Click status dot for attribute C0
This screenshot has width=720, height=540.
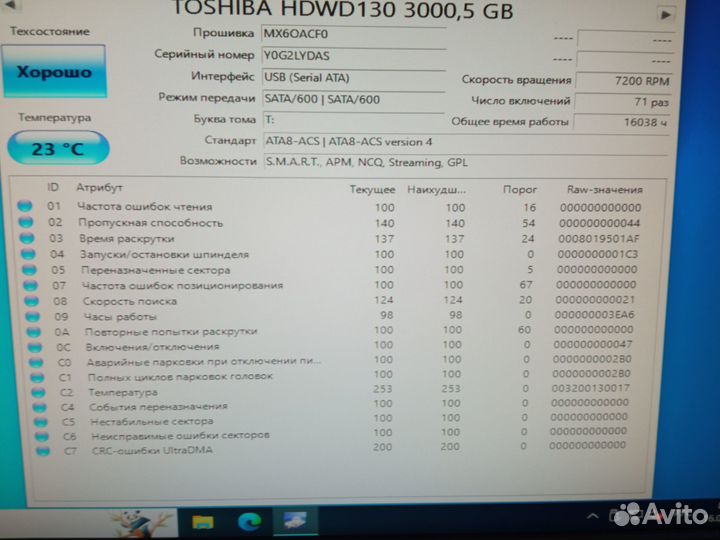(36, 362)
